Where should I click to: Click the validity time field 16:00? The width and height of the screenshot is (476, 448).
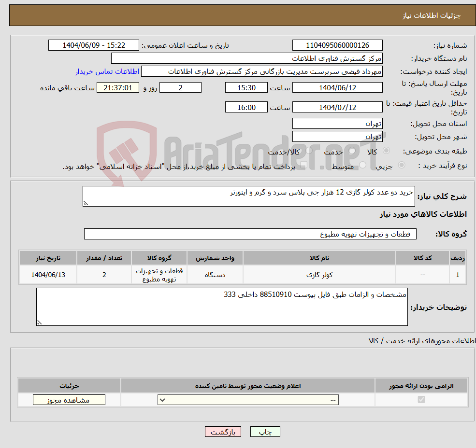coord(246,107)
